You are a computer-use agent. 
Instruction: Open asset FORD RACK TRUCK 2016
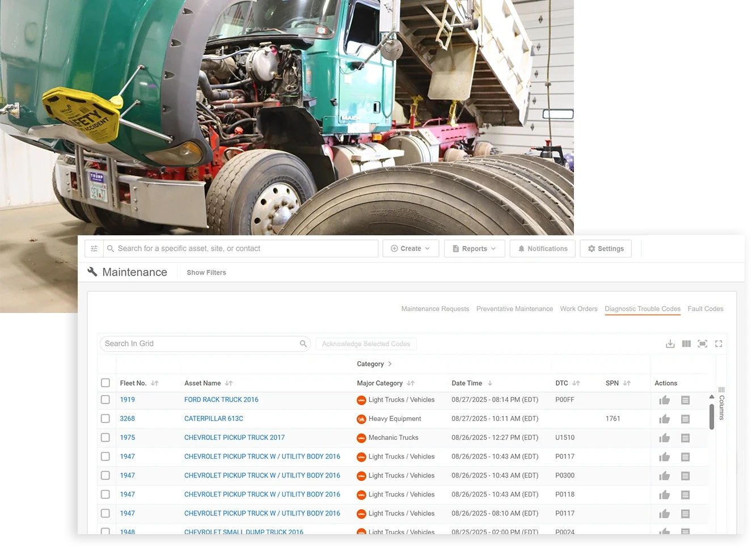[221, 400]
